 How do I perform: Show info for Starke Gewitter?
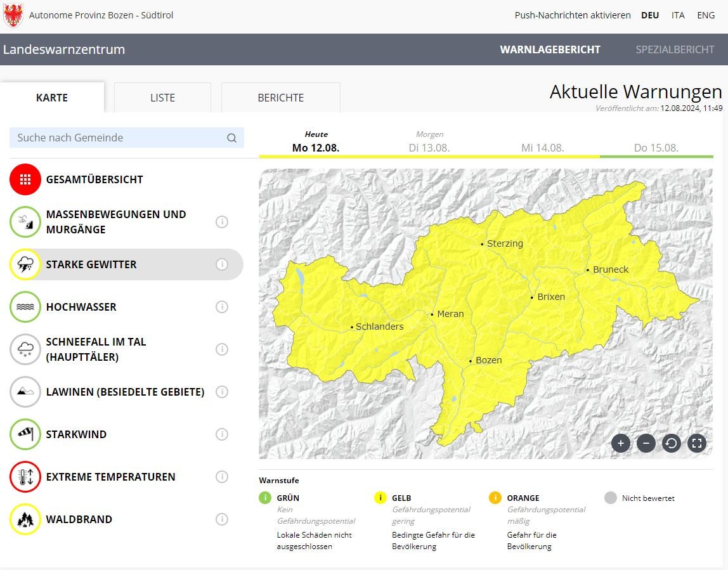tap(221, 264)
